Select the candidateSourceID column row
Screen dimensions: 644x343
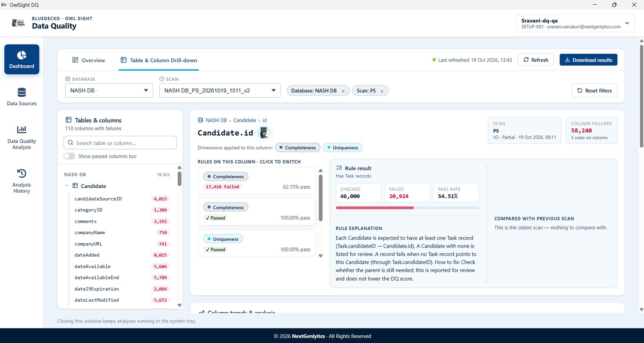tap(122, 199)
